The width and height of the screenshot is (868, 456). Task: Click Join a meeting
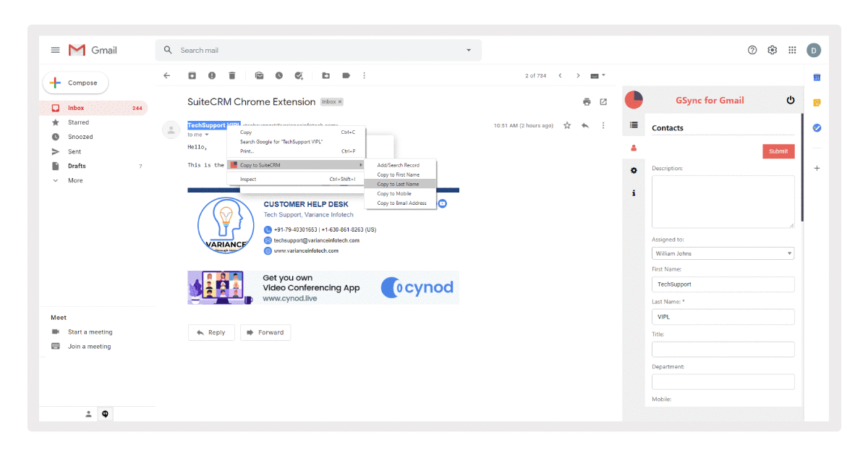pyautogui.click(x=89, y=346)
